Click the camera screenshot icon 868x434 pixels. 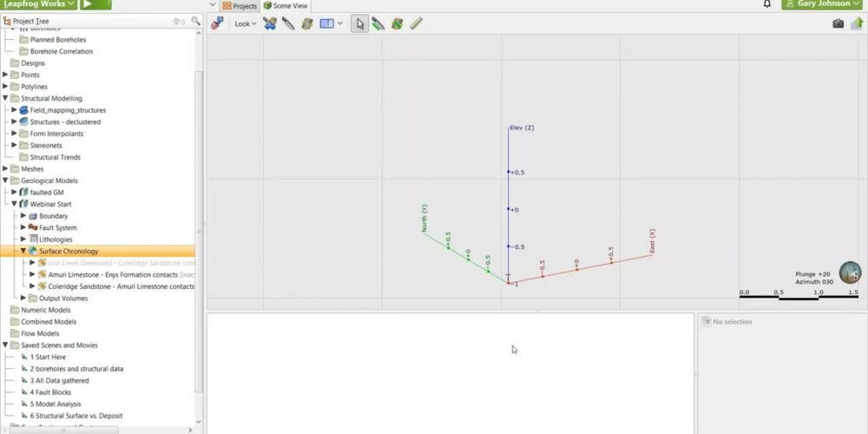(x=838, y=23)
